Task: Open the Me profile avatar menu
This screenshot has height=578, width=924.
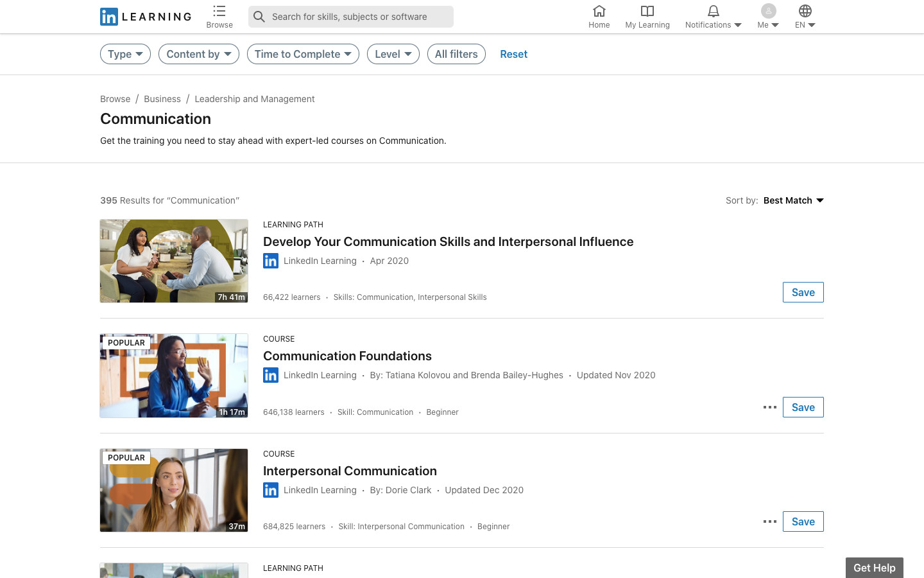Action: click(x=768, y=12)
